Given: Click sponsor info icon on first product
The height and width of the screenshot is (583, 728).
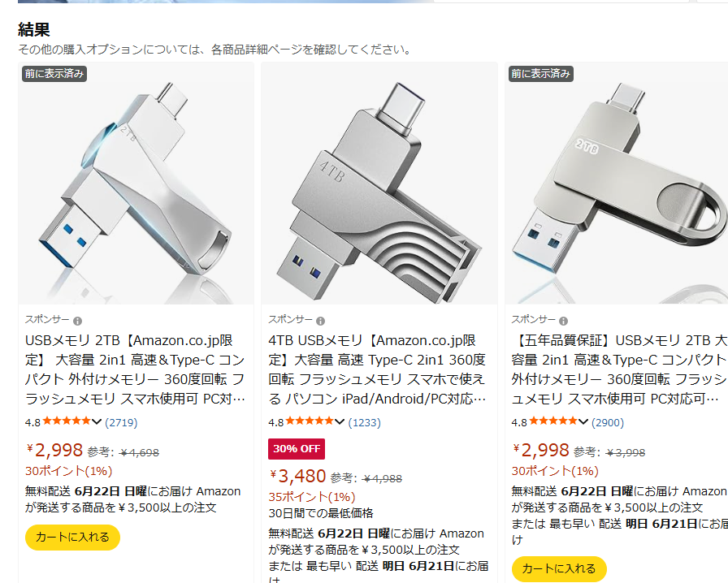Looking at the screenshot, I should click(x=77, y=321).
